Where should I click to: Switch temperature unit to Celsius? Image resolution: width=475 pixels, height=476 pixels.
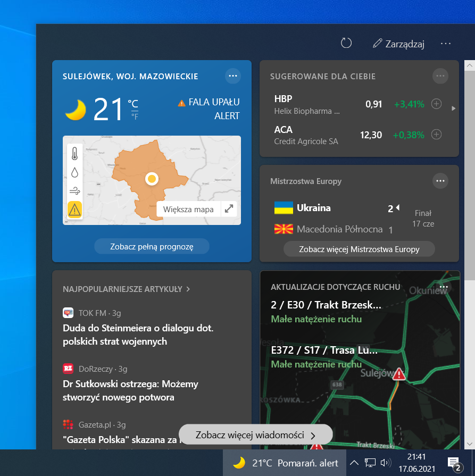(133, 102)
